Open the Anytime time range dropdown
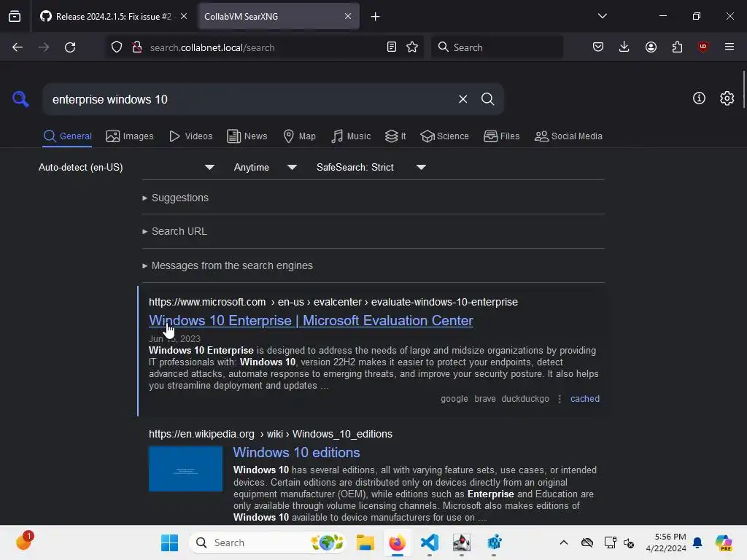 coord(266,167)
